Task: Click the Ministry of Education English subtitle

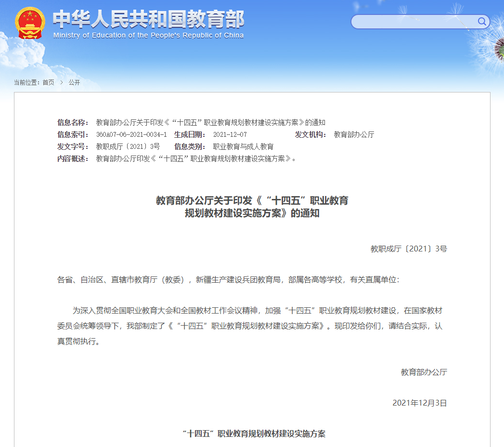Action: coord(148,35)
